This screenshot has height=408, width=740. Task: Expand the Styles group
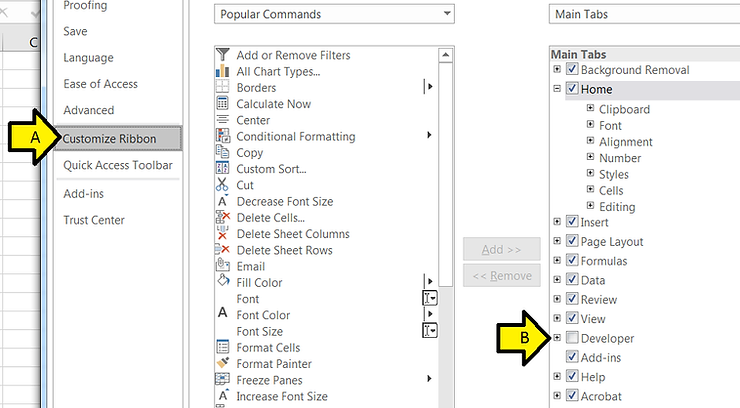[590, 173]
